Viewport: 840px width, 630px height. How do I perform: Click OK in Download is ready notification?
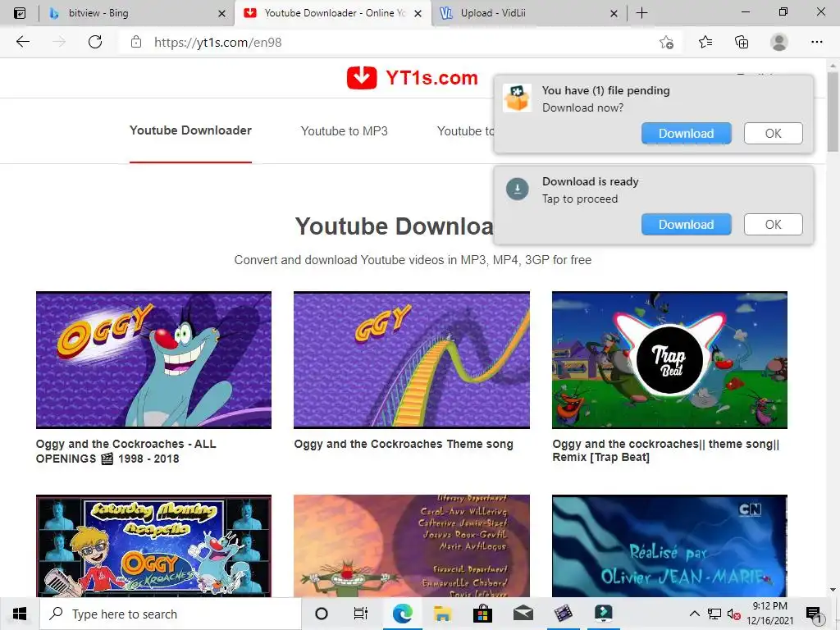(773, 225)
